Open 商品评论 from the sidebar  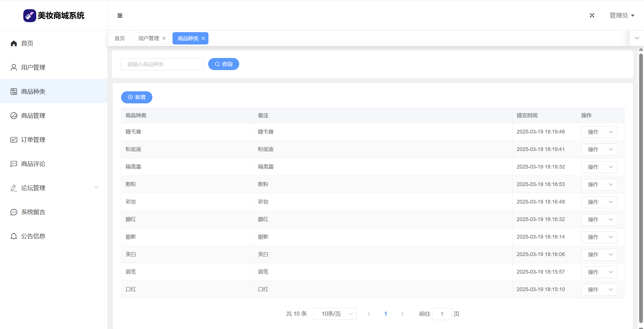coord(33,164)
